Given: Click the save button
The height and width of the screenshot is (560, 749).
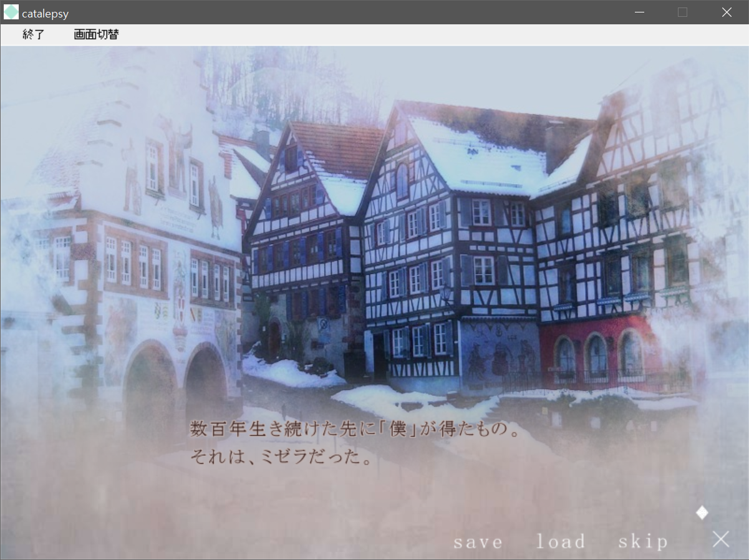Looking at the screenshot, I should [x=478, y=542].
